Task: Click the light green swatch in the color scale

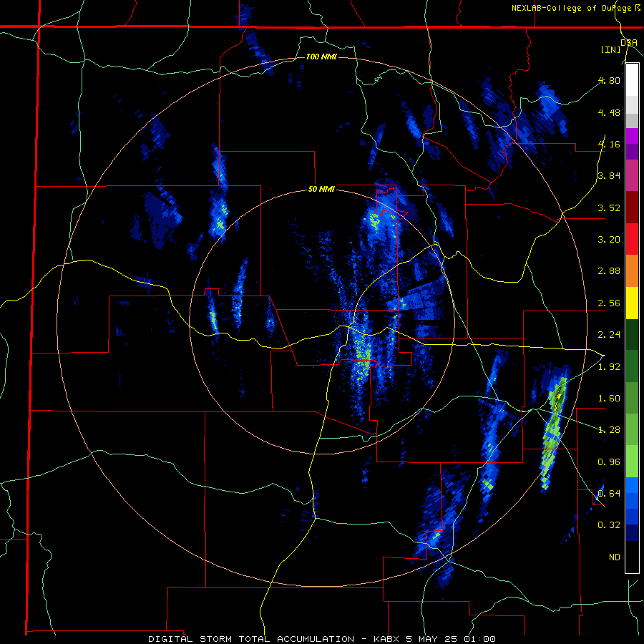Action: (x=632, y=462)
